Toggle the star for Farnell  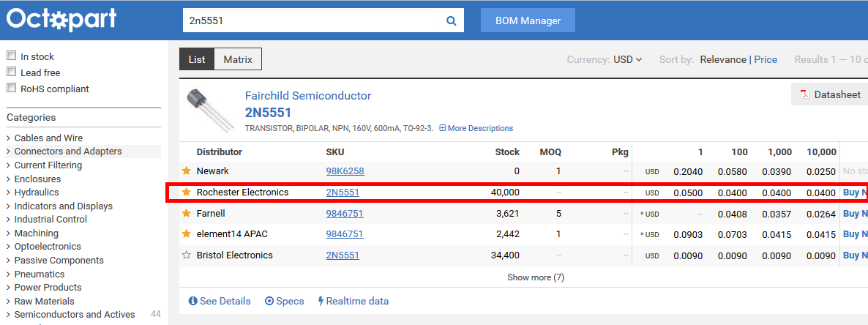click(x=187, y=213)
